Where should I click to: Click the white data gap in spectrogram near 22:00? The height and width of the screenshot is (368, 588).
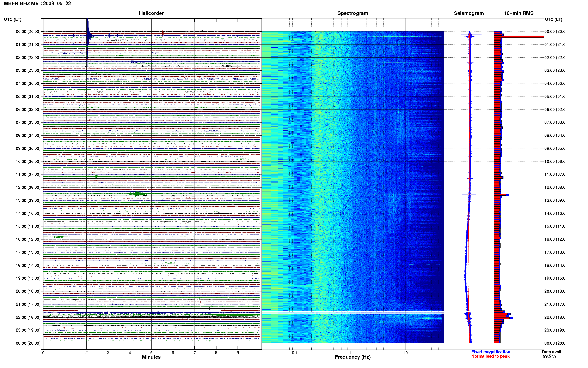[x=353, y=312]
